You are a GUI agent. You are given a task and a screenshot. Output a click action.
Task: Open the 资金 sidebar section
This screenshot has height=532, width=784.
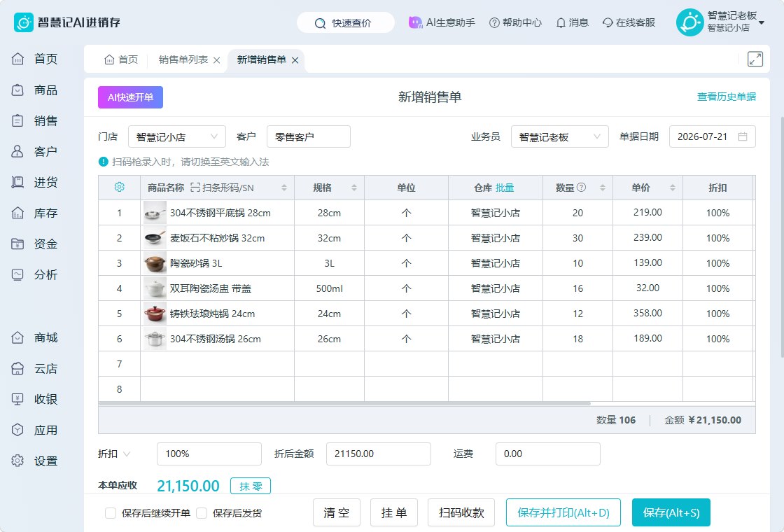tap(34, 244)
